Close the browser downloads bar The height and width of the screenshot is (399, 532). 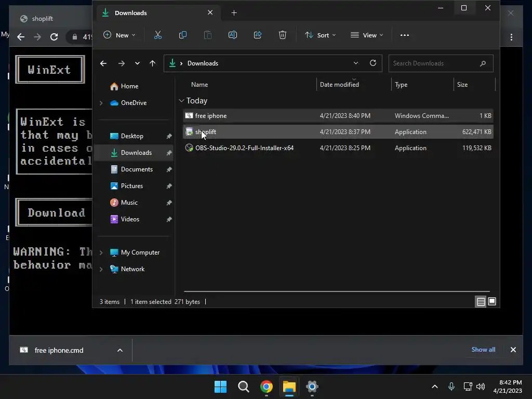513,350
